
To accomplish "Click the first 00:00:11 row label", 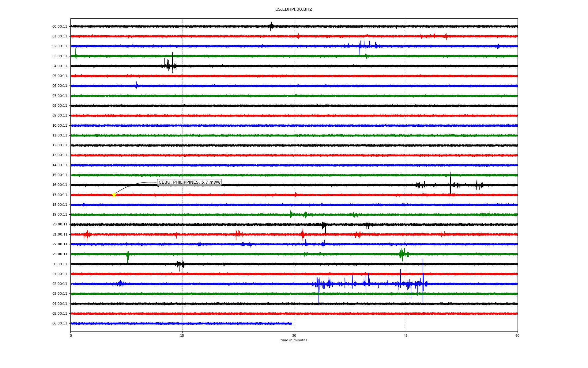I will click(x=60, y=27).
